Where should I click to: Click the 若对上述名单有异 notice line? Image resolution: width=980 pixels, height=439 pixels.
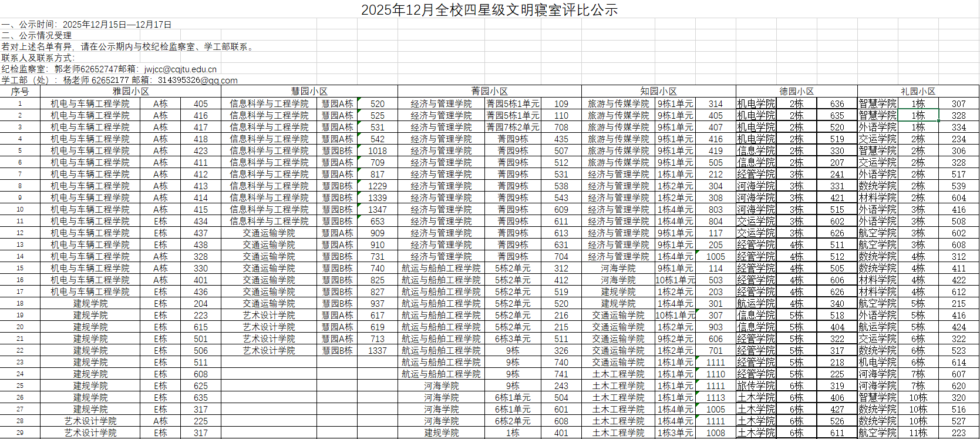click(x=129, y=47)
